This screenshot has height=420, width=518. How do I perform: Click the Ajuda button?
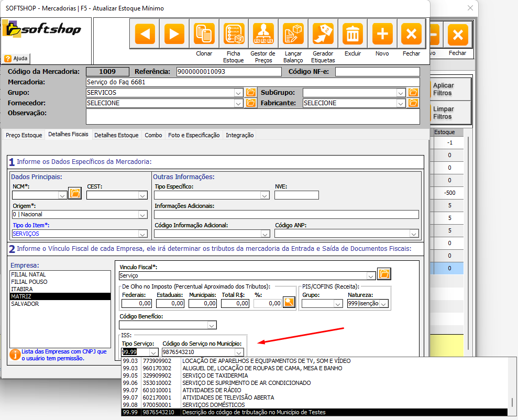(x=17, y=58)
